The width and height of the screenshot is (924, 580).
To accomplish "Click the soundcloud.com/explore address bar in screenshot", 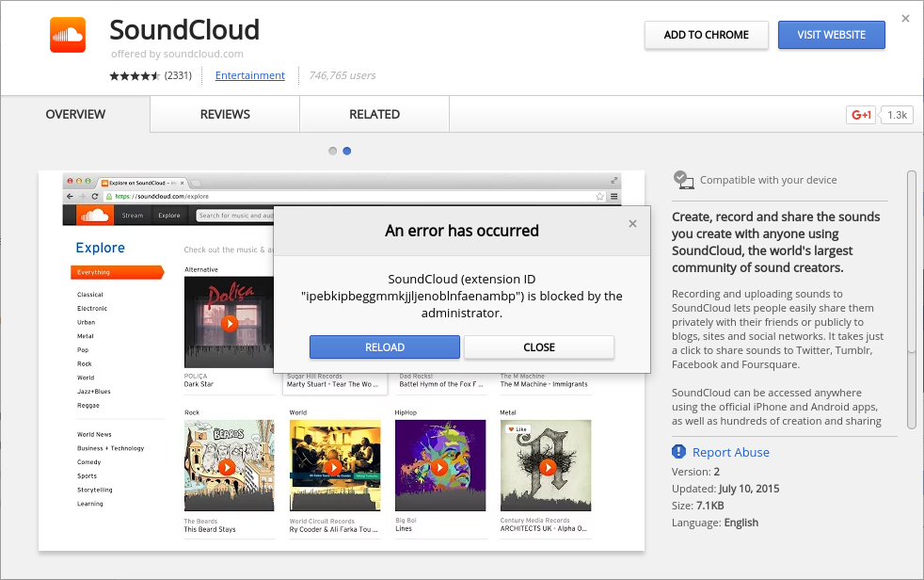I will [x=356, y=196].
